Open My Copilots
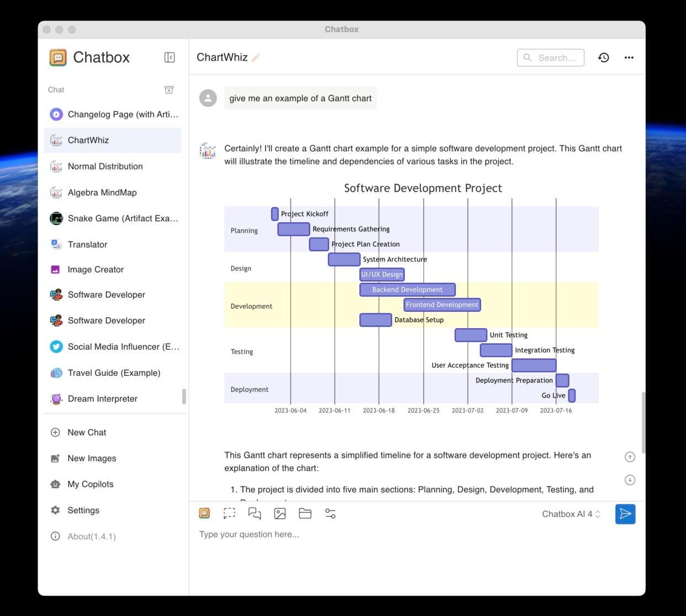The height and width of the screenshot is (616, 686). click(90, 483)
